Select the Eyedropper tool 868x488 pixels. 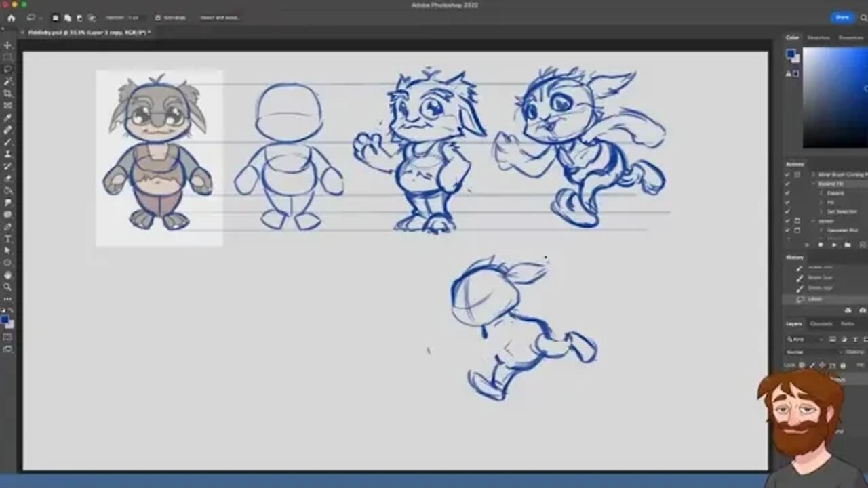coord(8,118)
